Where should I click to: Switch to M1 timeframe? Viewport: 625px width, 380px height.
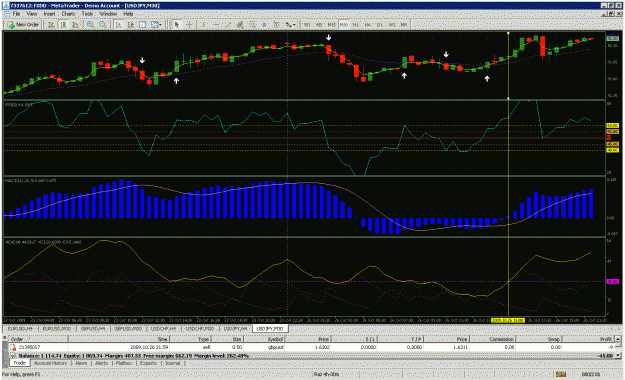pos(307,25)
